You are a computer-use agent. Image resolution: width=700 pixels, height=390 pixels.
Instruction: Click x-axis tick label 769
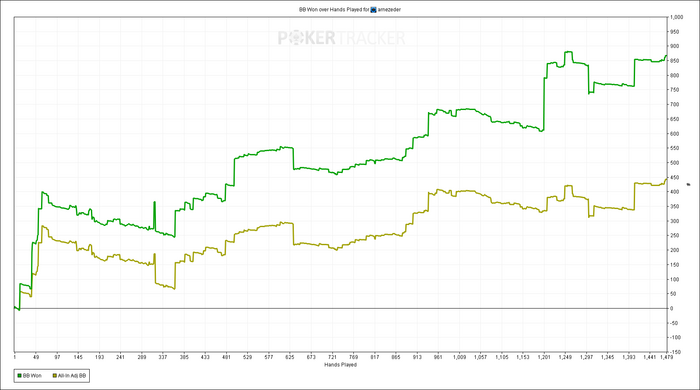tap(353, 357)
